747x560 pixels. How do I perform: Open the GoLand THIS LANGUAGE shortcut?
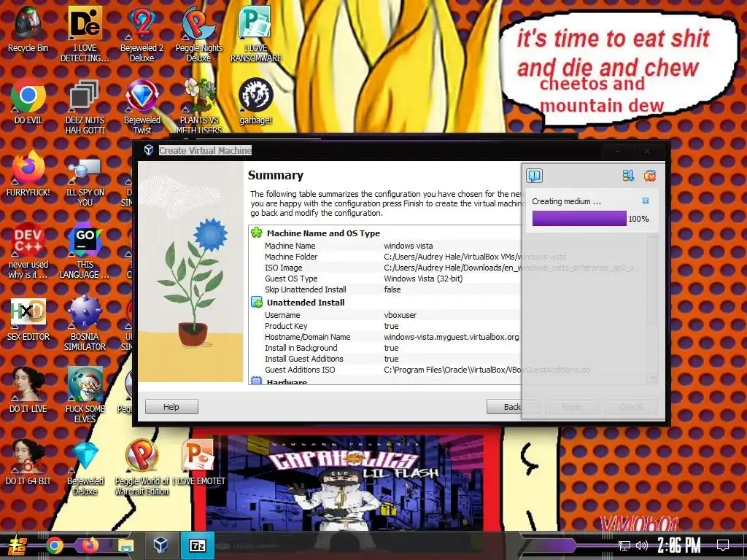(85, 251)
